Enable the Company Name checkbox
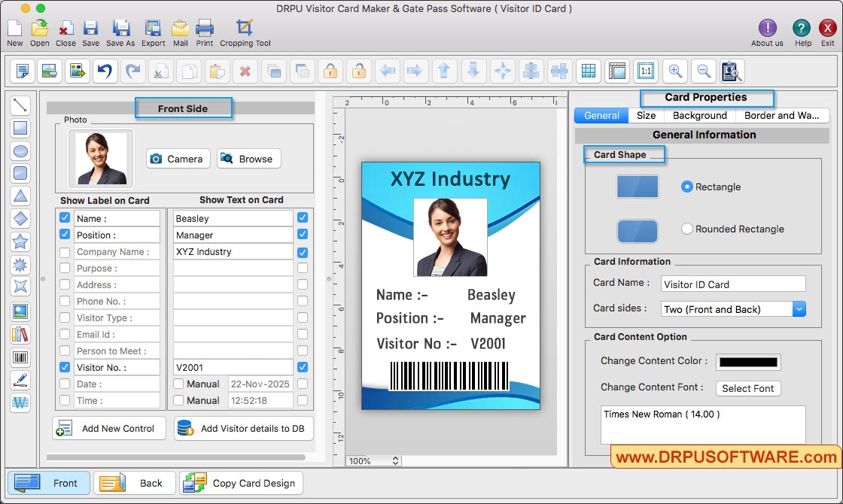The width and height of the screenshot is (843, 504). click(x=65, y=251)
